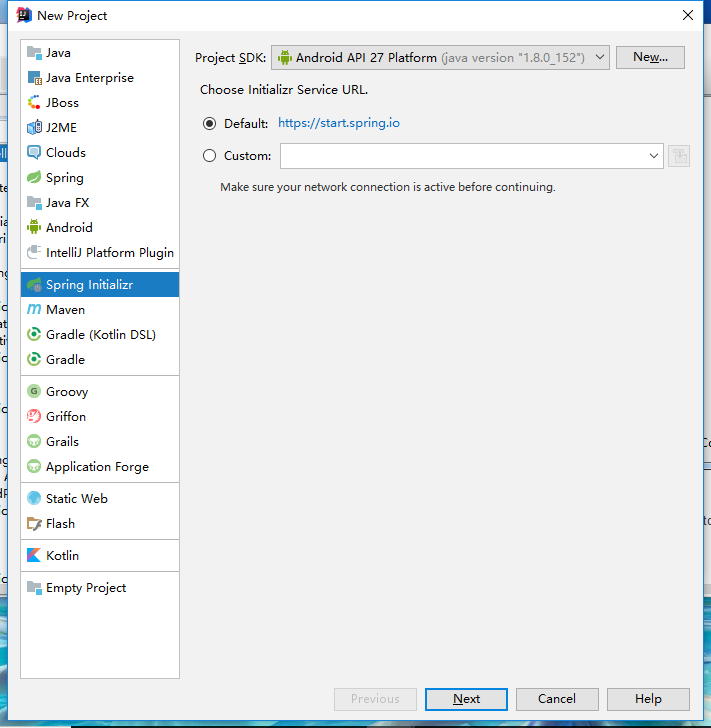Click the "Application Forge" label
Screen dimensions: 711x728
coord(97,467)
